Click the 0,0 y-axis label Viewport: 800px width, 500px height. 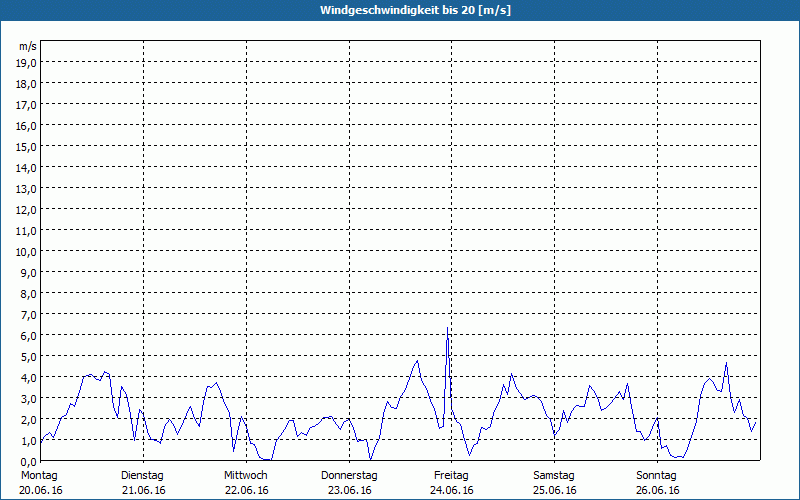[x=27, y=461]
